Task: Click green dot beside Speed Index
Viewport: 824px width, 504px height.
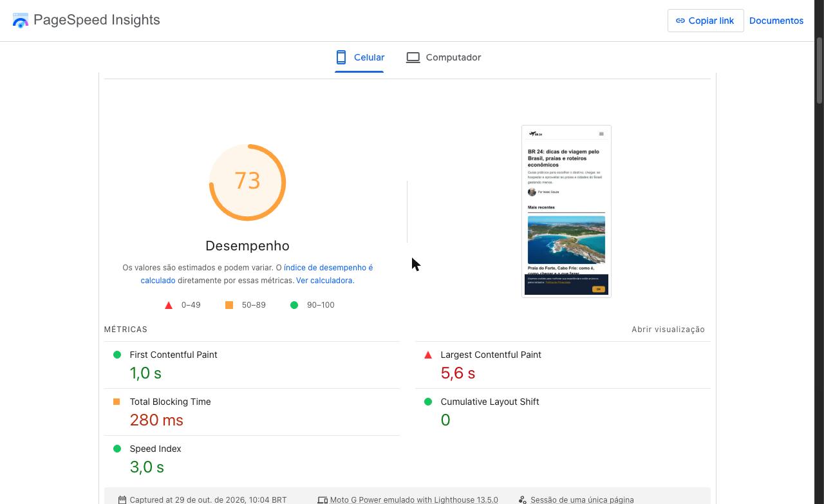Action: 117,449
